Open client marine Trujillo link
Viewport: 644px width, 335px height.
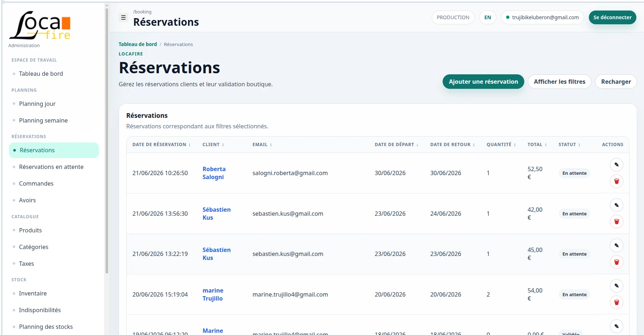pyautogui.click(x=213, y=294)
